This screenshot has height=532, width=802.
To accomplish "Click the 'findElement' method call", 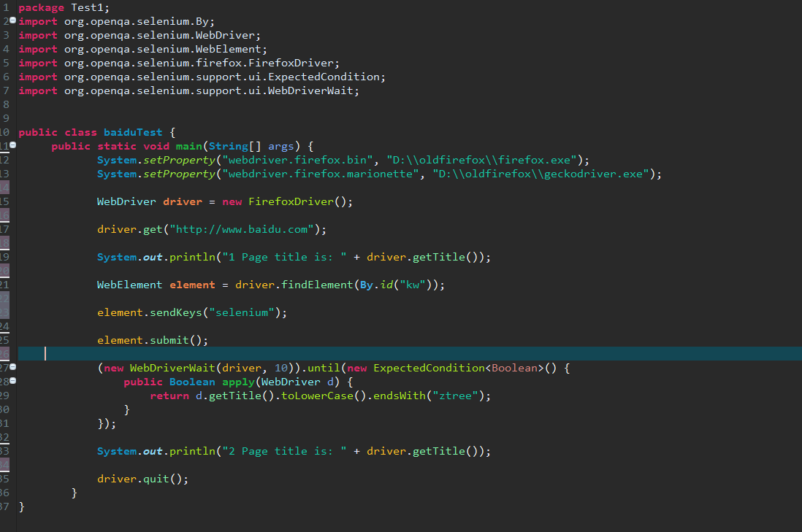I will pos(317,285).
